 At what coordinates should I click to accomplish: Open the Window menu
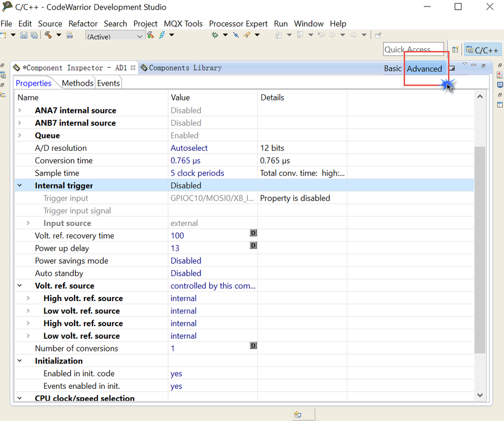coord(309,24)
